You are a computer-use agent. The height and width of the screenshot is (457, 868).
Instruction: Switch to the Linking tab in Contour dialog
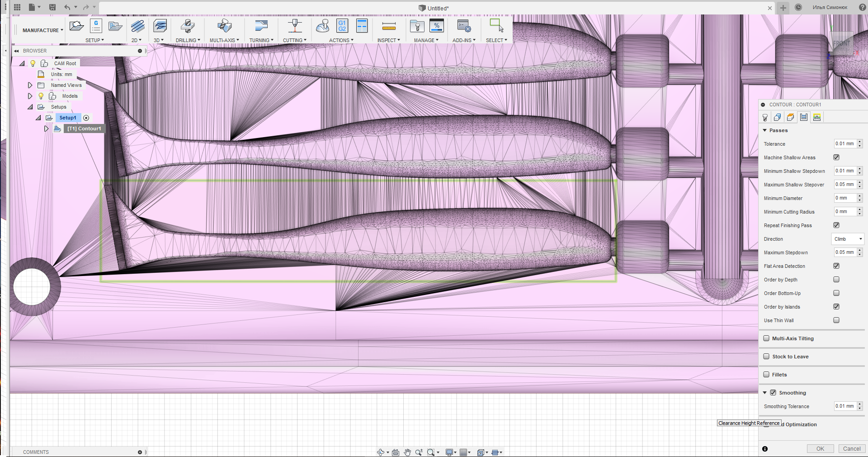click(x=816, y=118)
